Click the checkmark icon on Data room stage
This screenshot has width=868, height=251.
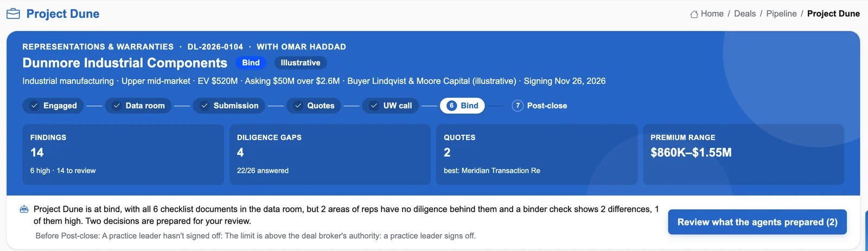(117, 106)
